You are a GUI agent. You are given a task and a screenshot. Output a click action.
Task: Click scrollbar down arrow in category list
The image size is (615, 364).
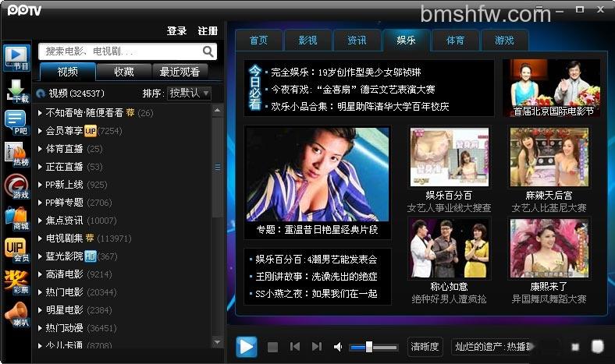click(217, 342)
